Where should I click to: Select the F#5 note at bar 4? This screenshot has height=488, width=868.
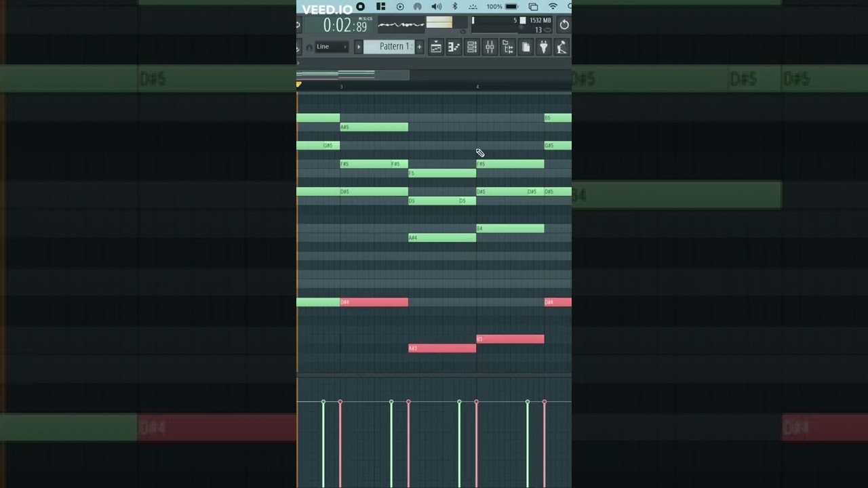(510, 164)
